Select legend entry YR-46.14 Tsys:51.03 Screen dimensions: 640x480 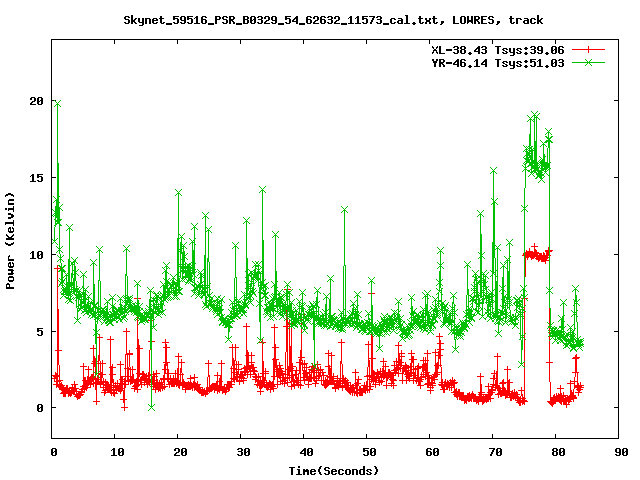(x=498, y=63)
